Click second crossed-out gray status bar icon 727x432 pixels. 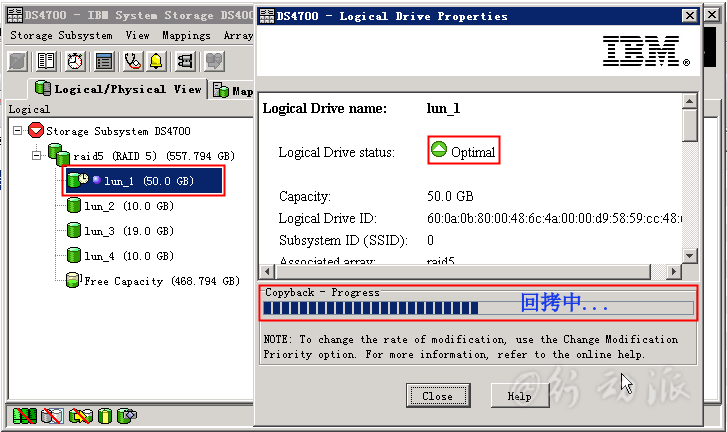(51, 416)
